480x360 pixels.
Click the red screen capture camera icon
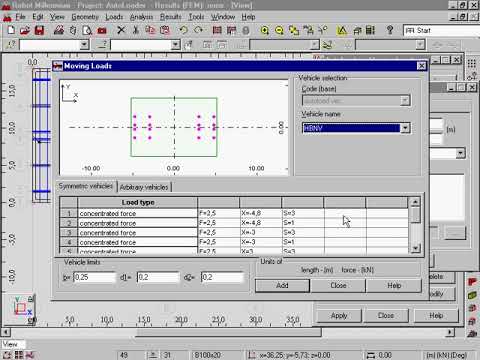pyautogui.click(x=102, y=31)
